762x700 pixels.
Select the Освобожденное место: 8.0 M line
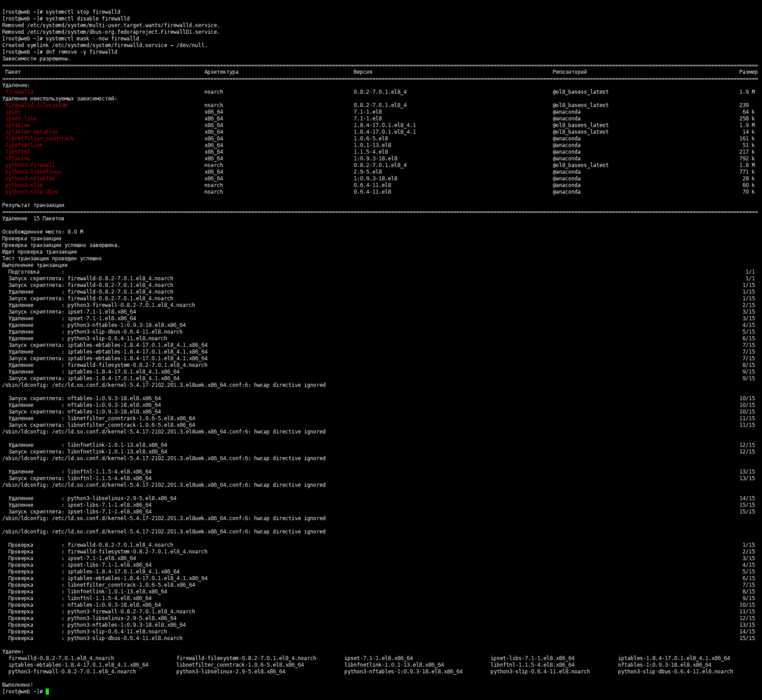click(x=42, y=231)
